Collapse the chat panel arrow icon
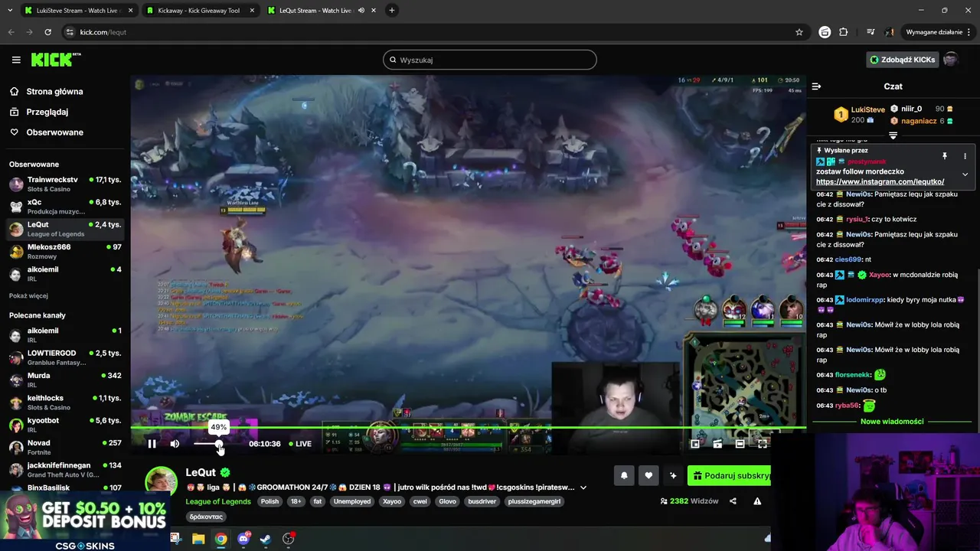980x551 pixels. pyautogui.click(x=816, y=86)
